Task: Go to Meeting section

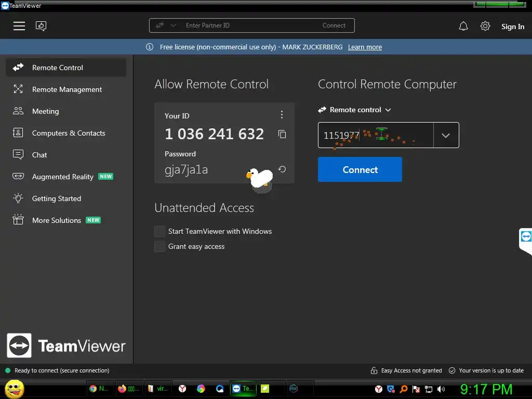Action: [66, 111]
